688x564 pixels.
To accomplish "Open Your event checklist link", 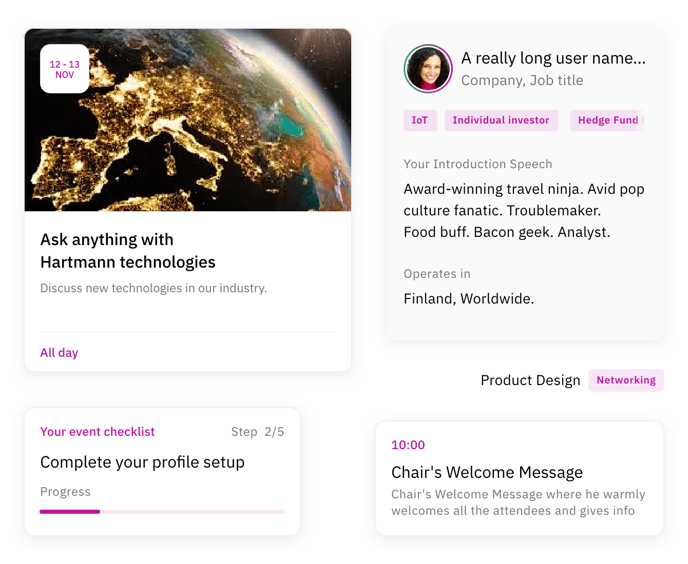I will [97, 431].
